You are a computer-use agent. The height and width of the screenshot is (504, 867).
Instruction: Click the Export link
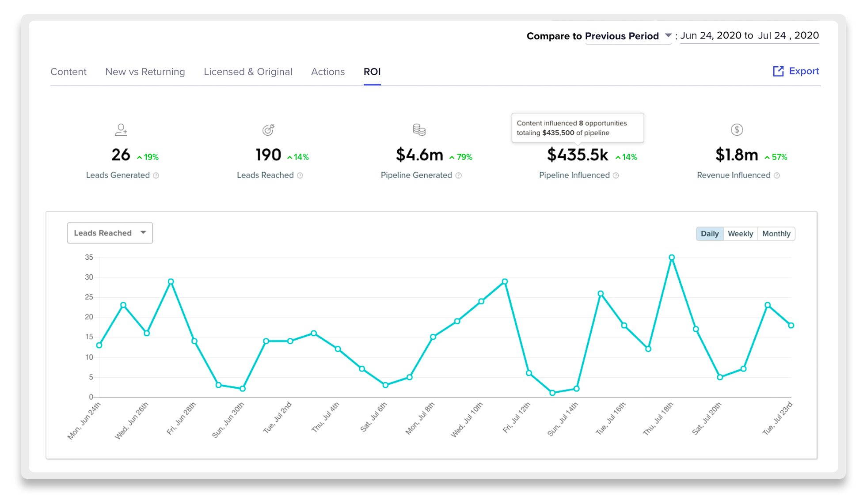804,71
